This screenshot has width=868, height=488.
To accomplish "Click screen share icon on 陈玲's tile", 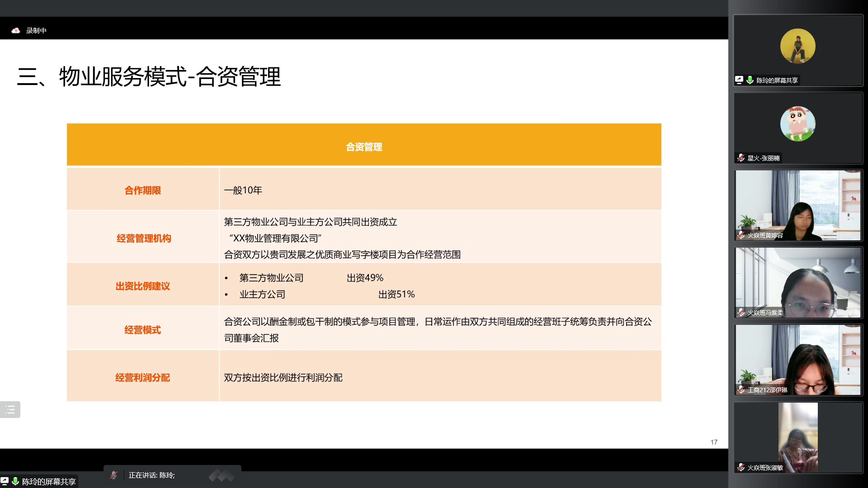I will [x=739, y=80].
